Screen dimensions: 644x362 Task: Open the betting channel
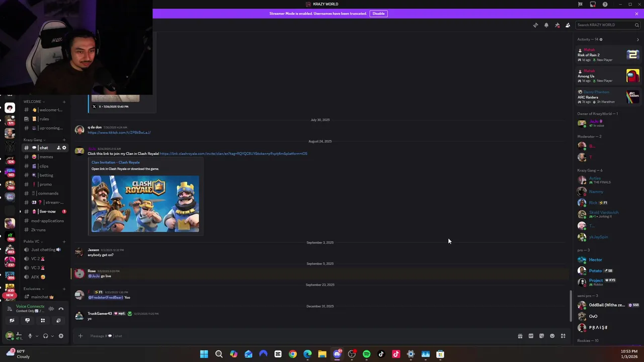45,175
